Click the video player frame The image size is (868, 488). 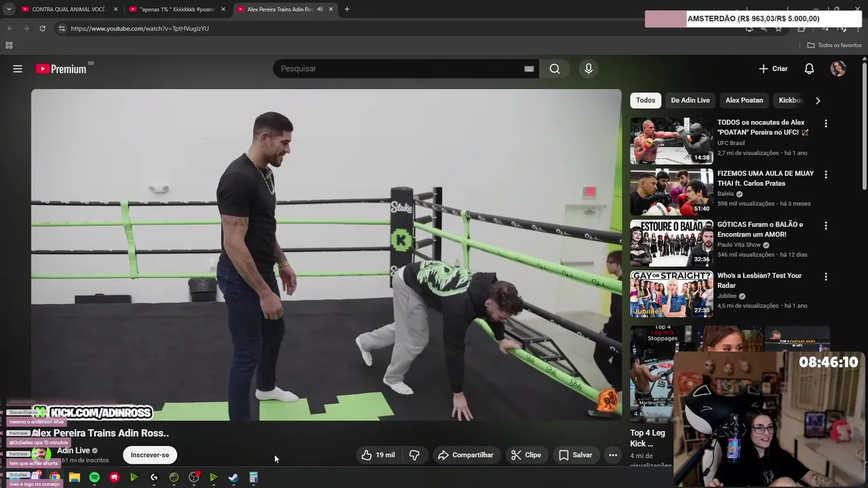coord(326,255)
